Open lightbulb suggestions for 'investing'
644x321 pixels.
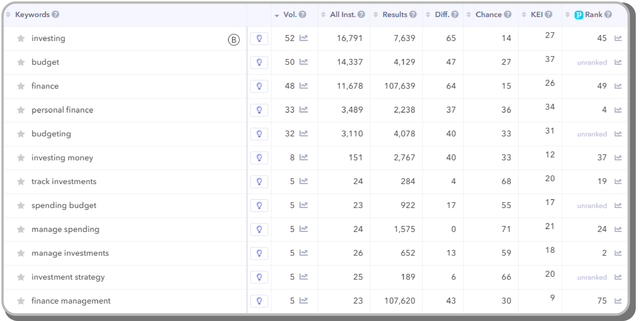click(x=259, y=38)
